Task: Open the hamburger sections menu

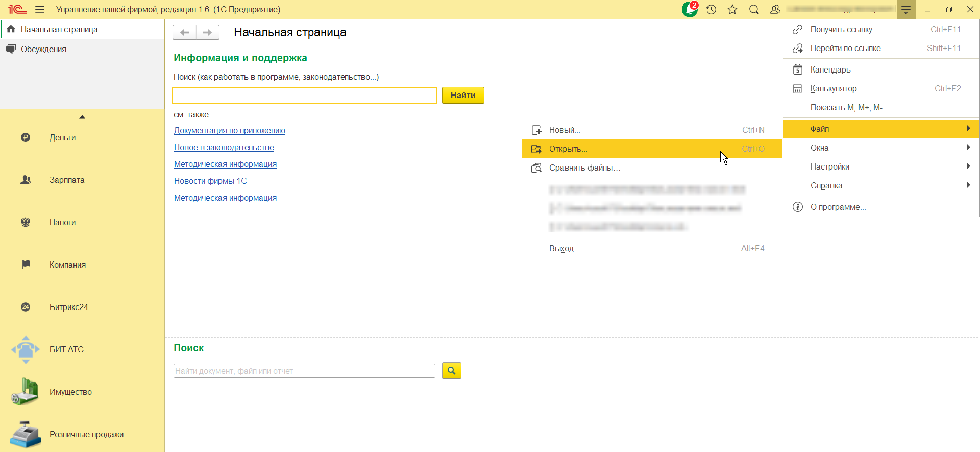Action: coord(40,9)
